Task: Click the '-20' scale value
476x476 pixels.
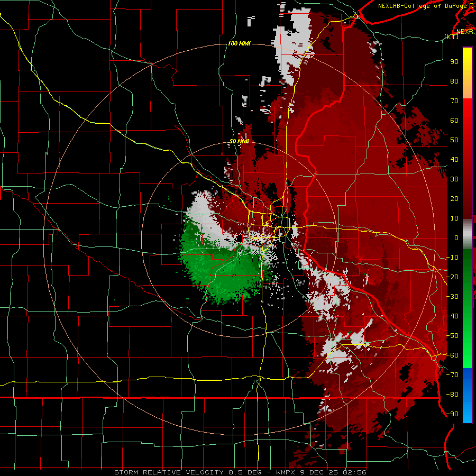Action: coord(452,277)
